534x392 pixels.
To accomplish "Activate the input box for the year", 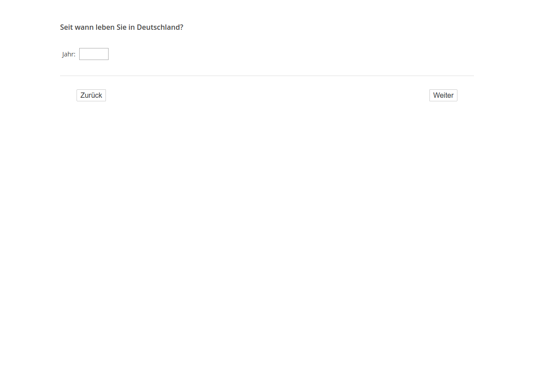I will click(x=93, y=54).
